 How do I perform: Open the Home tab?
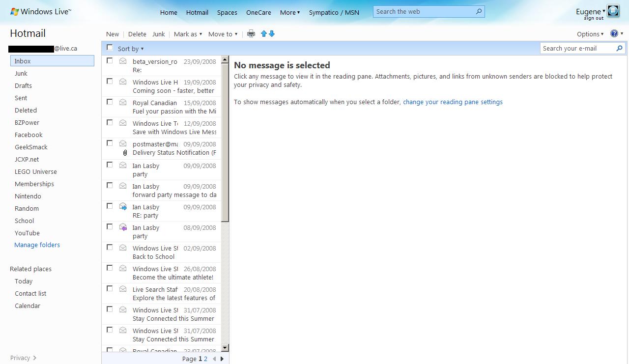point(169,12)
